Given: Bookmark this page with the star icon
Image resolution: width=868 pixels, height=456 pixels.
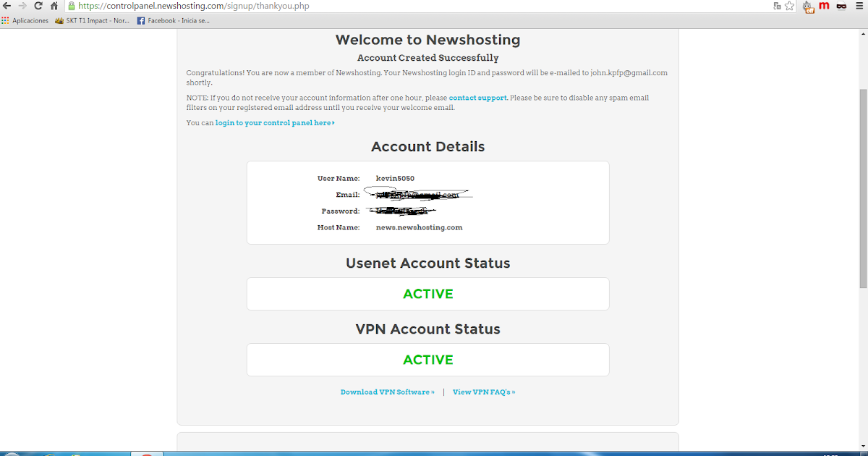Looking at the screenshot, I should [789, 6].
